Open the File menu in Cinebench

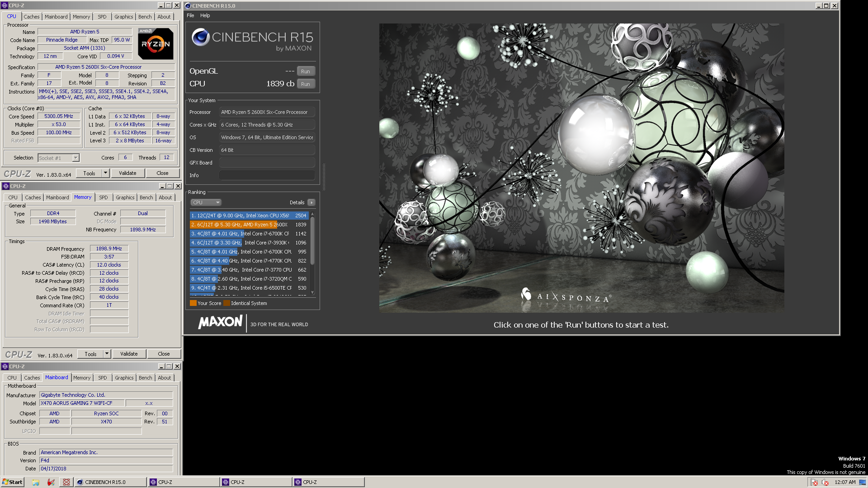190,15
